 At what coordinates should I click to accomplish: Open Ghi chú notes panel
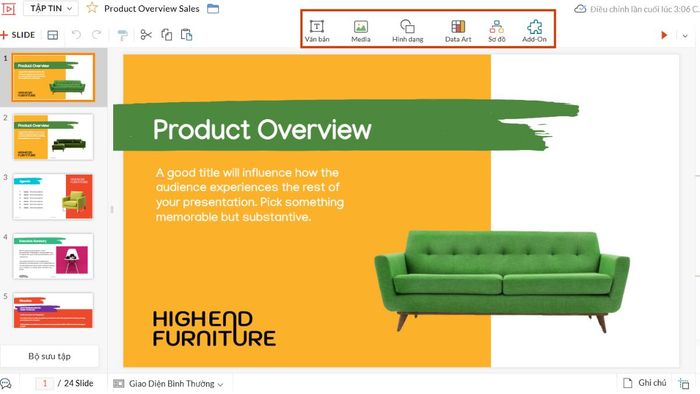(645, 383)
